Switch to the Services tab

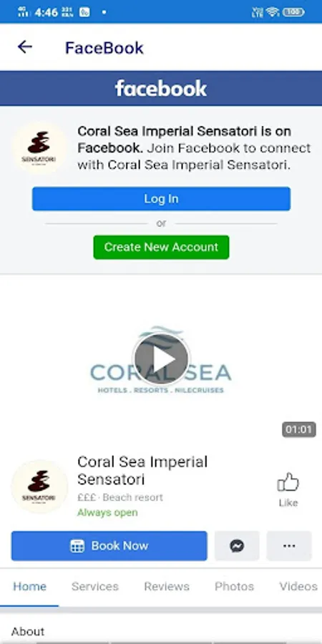click(95, 586)
